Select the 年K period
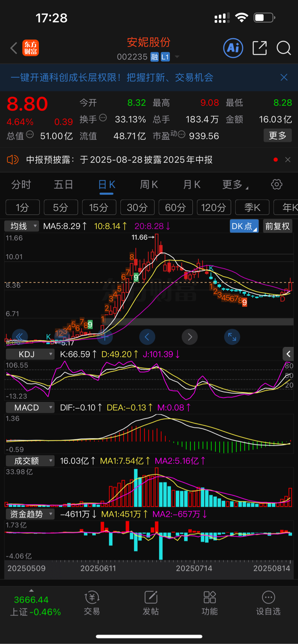298x644 pixels. pyautogui.click(x=286, y=208)
